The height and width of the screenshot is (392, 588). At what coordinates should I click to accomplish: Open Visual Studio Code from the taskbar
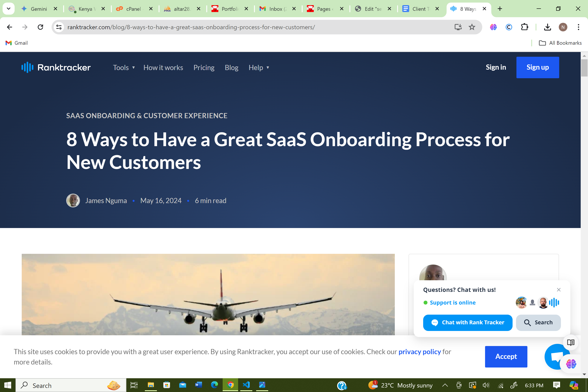click(x=246, y=385)
